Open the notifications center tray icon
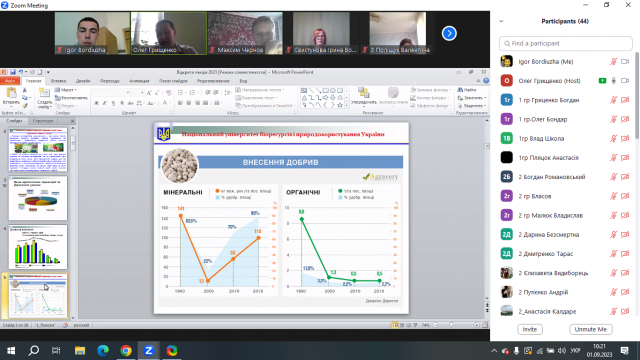The width and height of the screenshot is (640, 360). point(624,350)
